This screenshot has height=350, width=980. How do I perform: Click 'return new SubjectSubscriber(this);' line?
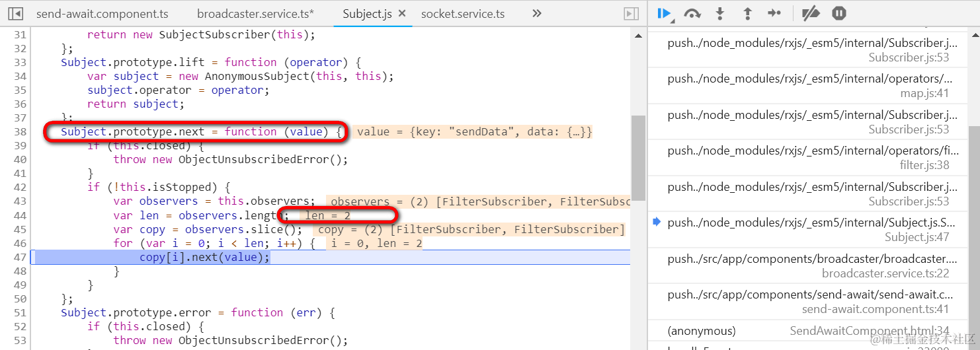[202, 34]
